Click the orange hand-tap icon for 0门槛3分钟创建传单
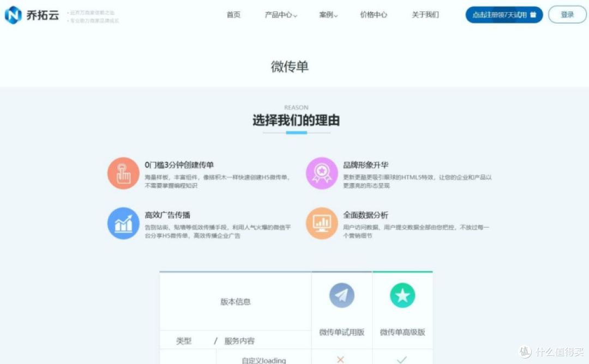This screenshot has width=589, height=364. click(x=124, y=173)
